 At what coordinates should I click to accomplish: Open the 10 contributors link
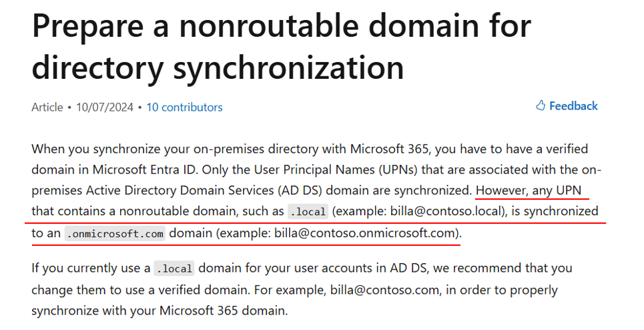pyautogui.click(x=184, y=108)
